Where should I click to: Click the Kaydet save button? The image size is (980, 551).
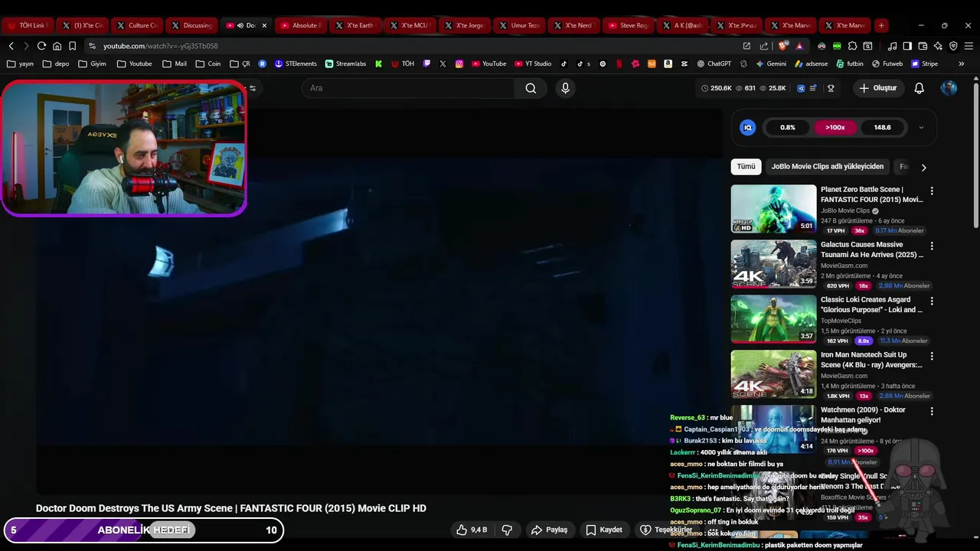pos(604,530)
